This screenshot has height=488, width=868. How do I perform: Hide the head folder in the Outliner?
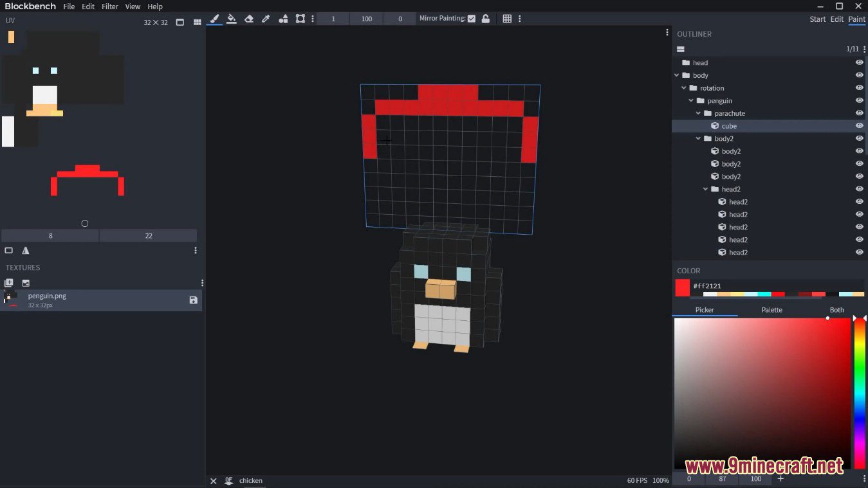pos(859,62)
